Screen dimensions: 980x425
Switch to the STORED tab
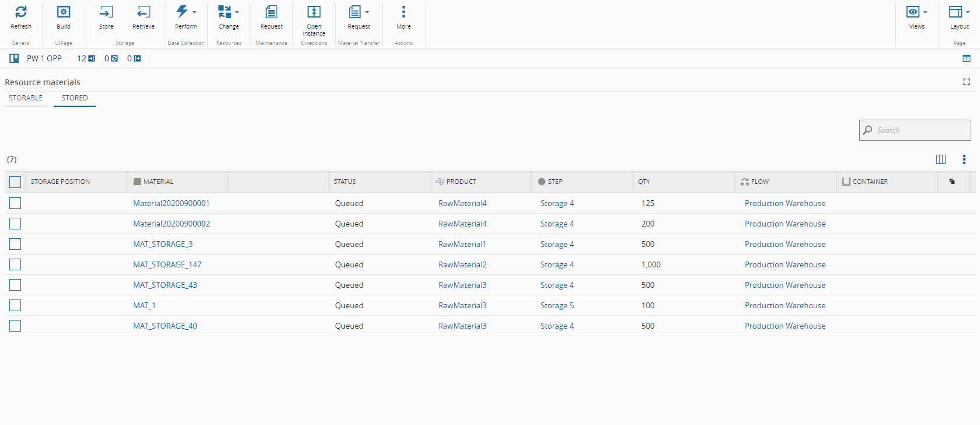(75, 98)
